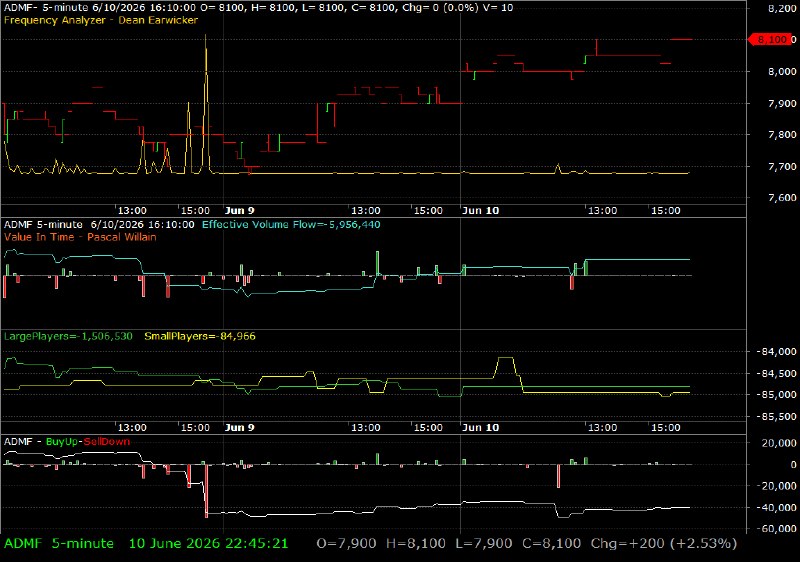The width and height of the screenshot is (800, 562).
Task: Click the 7,600 price axis label
Action: tap(782, 198)
